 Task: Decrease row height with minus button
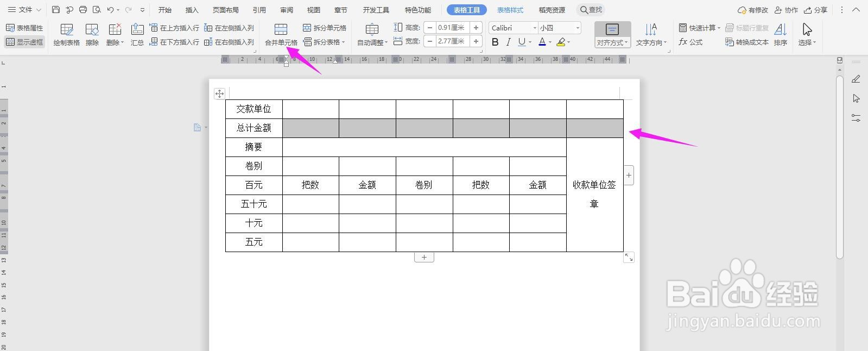pyautogui.click(x=430, y=28)
